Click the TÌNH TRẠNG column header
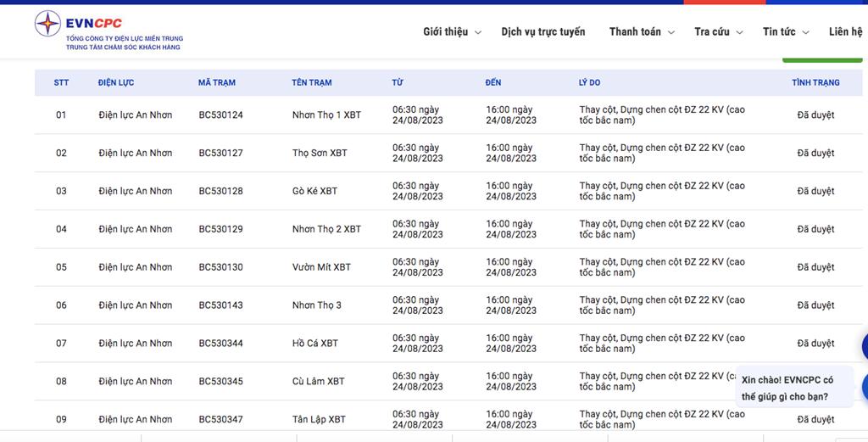Screen dimensions: 868x442 (x=815, y=82)
